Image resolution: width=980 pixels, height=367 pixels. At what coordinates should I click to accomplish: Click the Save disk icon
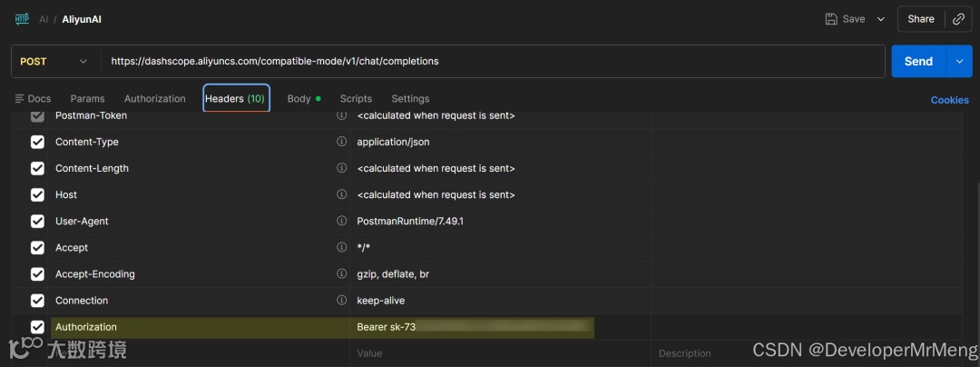click(831, 19)
